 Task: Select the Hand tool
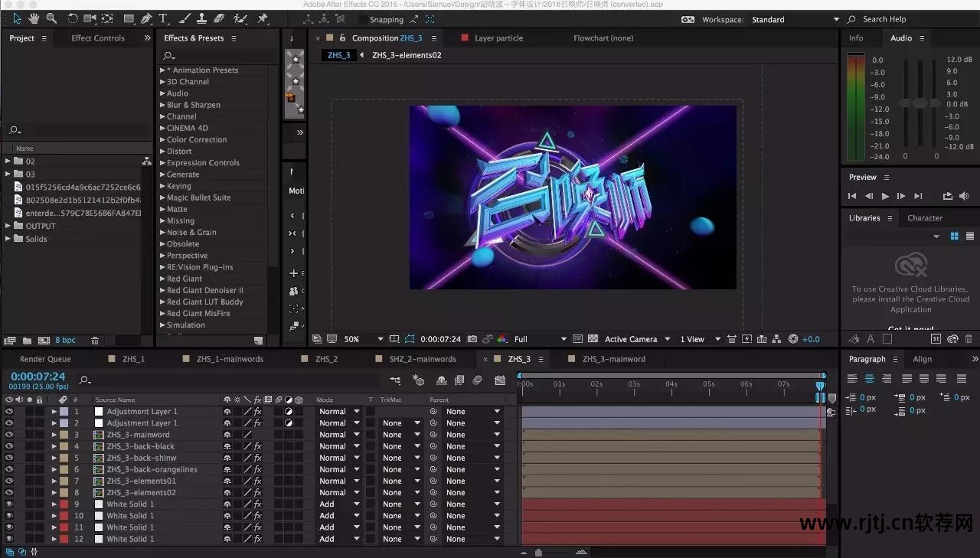(x=34, y=18)
